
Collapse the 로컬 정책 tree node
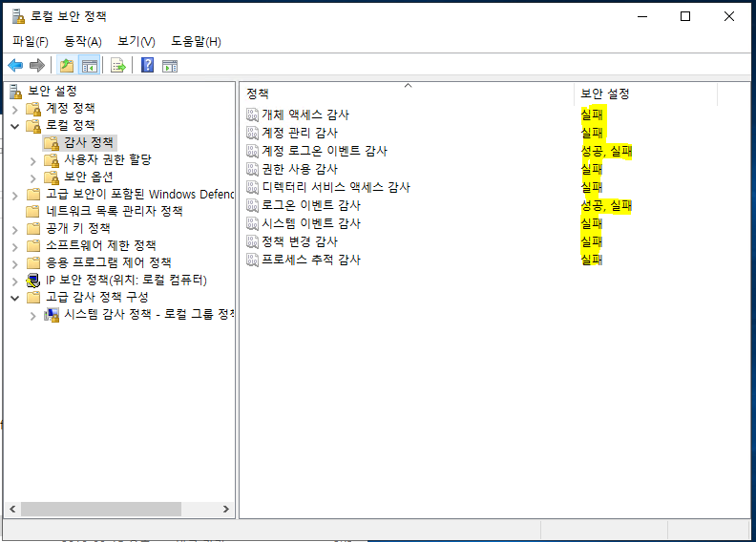[x=15, y=127]
